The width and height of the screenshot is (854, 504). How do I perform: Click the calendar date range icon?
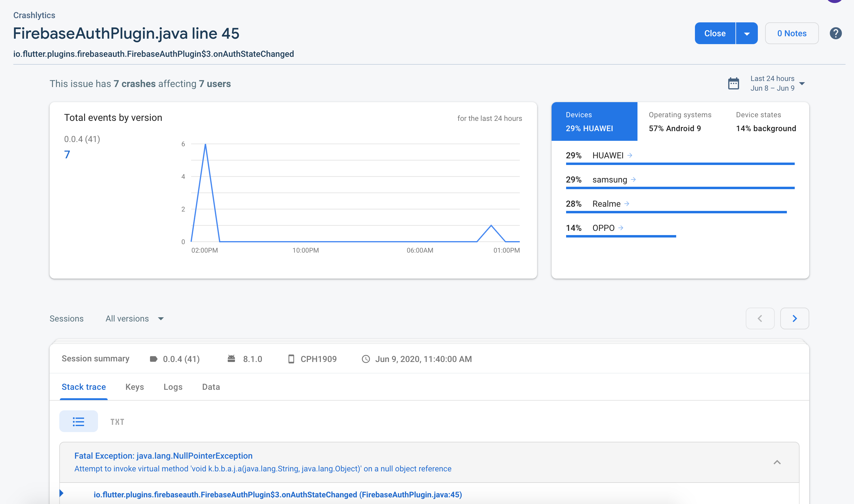[733, 84]
